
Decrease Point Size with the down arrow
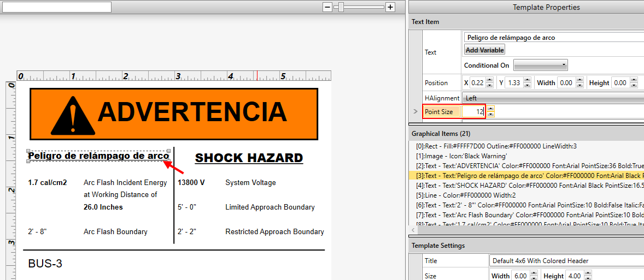[490, 114]
